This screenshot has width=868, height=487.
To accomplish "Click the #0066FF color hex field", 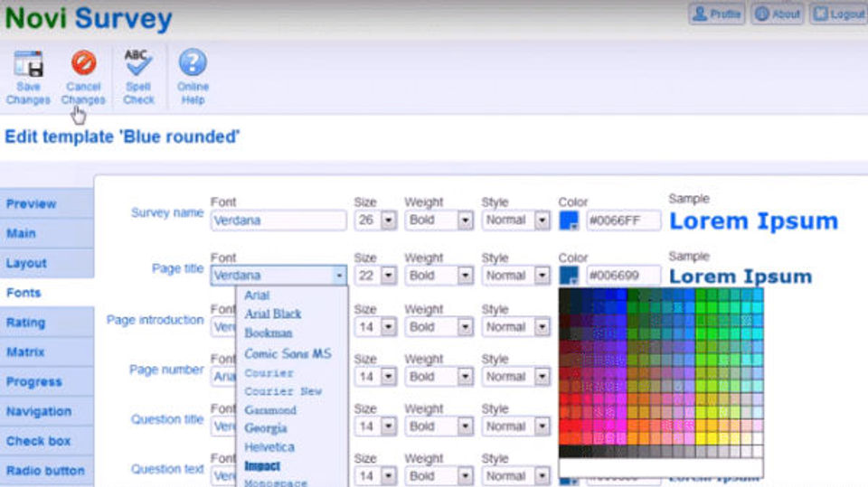I will point(623,220).
